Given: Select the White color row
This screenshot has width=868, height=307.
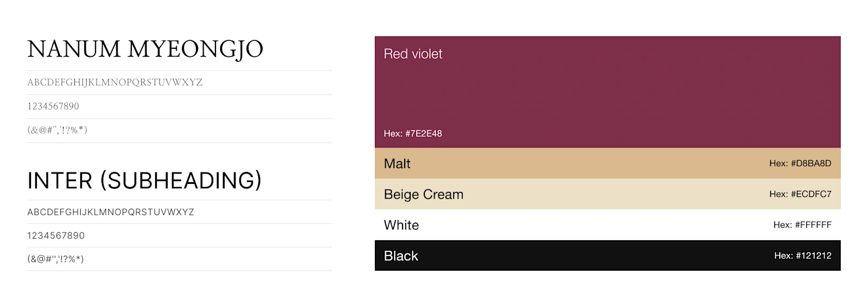Looking at the screenshot, I should click(x=608, y=225).
